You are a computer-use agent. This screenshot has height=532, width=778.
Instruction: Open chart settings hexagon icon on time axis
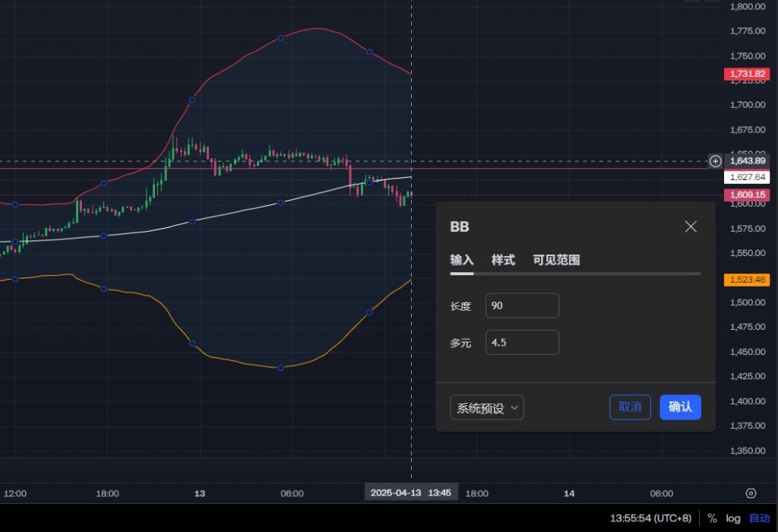pos(751,493)
